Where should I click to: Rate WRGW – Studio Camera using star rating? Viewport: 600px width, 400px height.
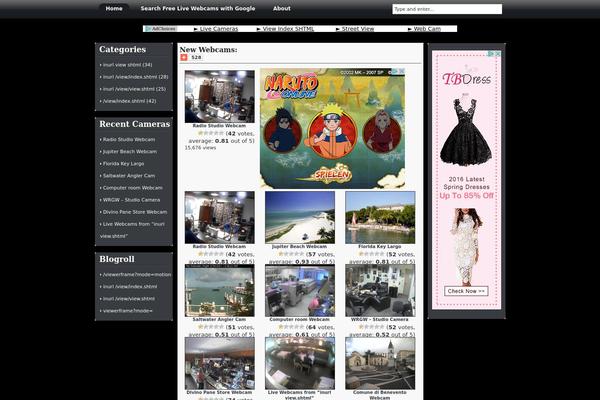coord(371,327)
